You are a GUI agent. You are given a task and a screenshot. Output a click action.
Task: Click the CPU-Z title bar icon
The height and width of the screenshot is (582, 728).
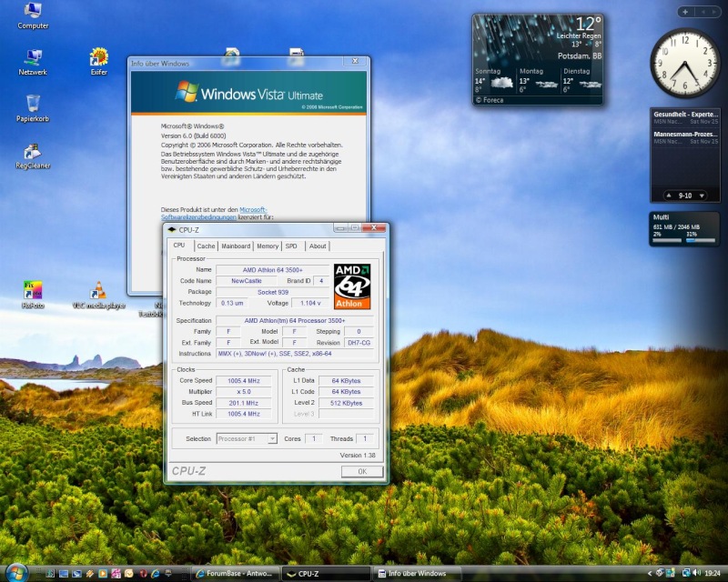[172, 230]
